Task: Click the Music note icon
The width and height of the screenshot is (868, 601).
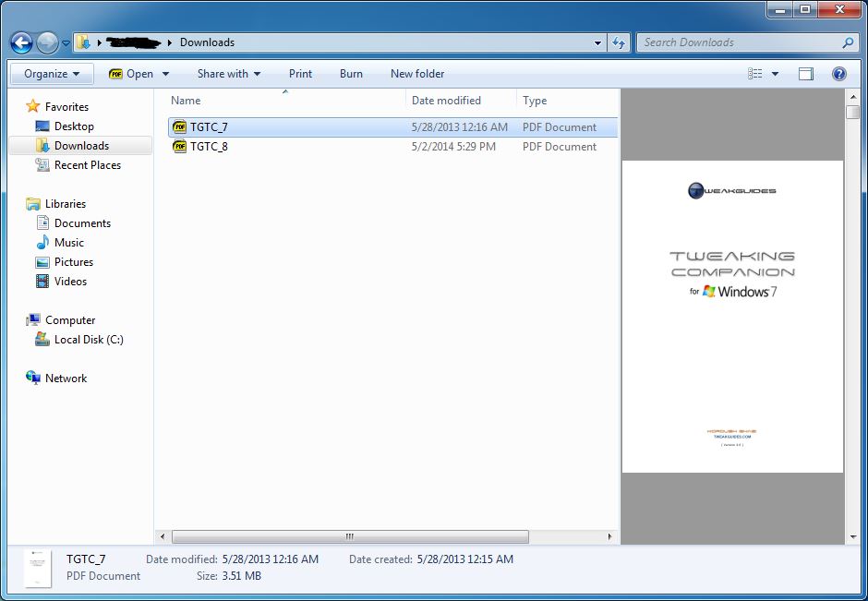Action: point(42,243)
